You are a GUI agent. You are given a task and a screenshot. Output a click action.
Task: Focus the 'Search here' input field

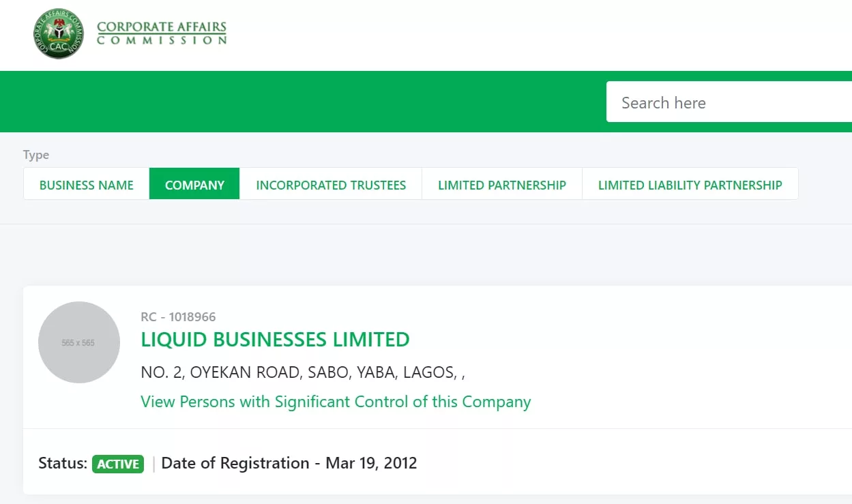(x=726, y=102)
